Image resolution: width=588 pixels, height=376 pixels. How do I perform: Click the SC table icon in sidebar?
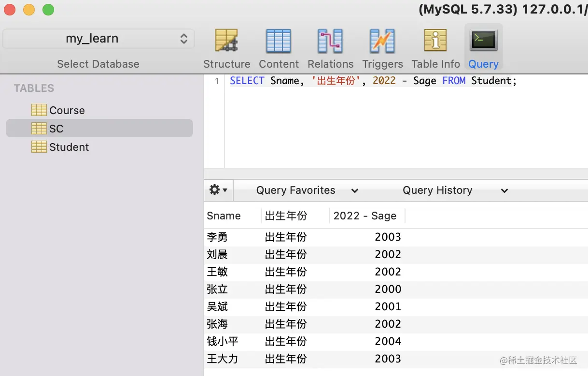39,129
